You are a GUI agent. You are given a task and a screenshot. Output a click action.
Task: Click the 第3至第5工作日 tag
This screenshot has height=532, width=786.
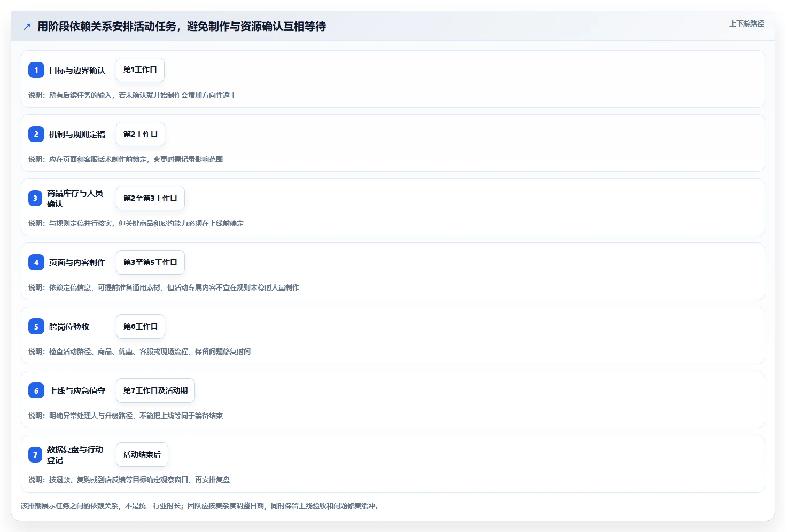click(x=150, y=262)
